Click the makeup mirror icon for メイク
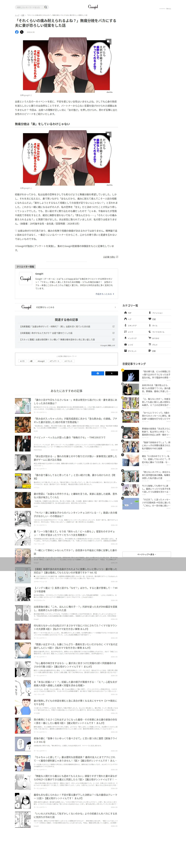This screenshot has height=868, width=186. click(125, 332)
